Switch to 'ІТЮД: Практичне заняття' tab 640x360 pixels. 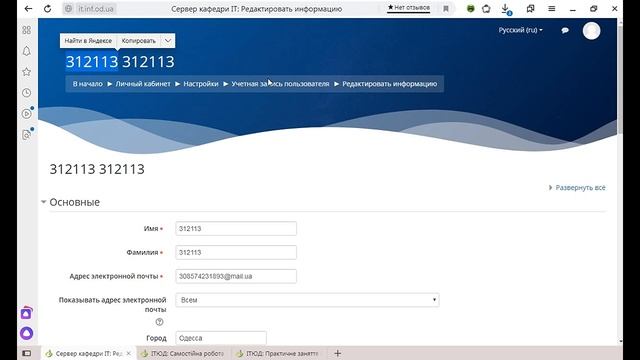point(278,353)
